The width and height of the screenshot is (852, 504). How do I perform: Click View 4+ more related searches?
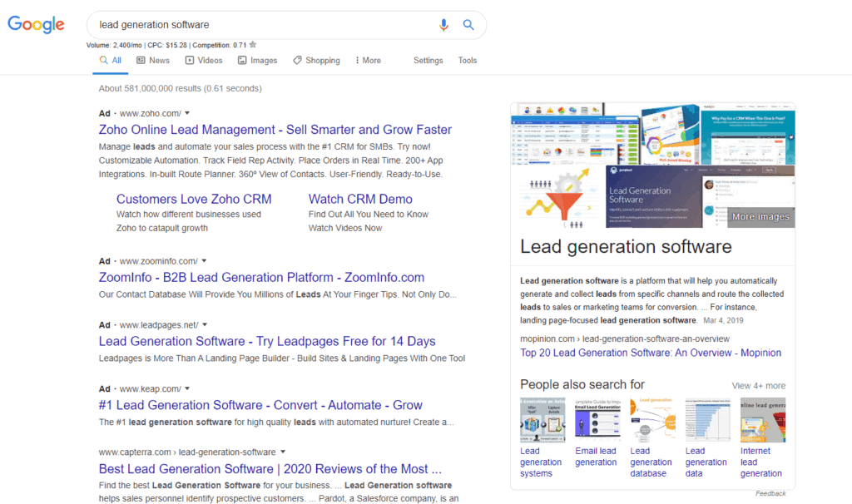click(759, 386)
